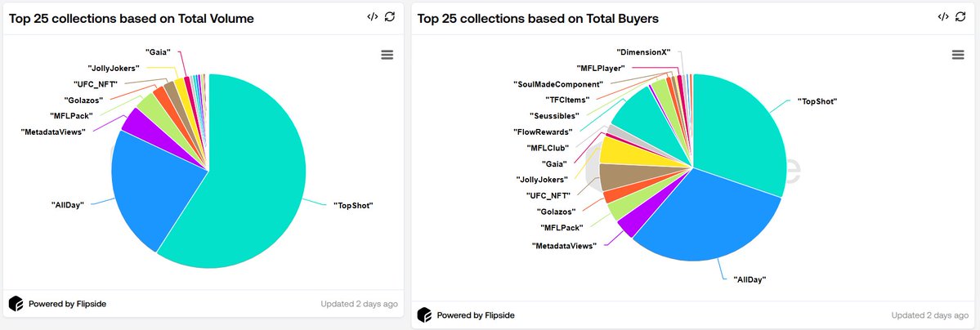This screenshot has width=980, height=330.
Task: Click "MetadataViews" label in Total Volume chart
Action: click(x=52, y=132)
